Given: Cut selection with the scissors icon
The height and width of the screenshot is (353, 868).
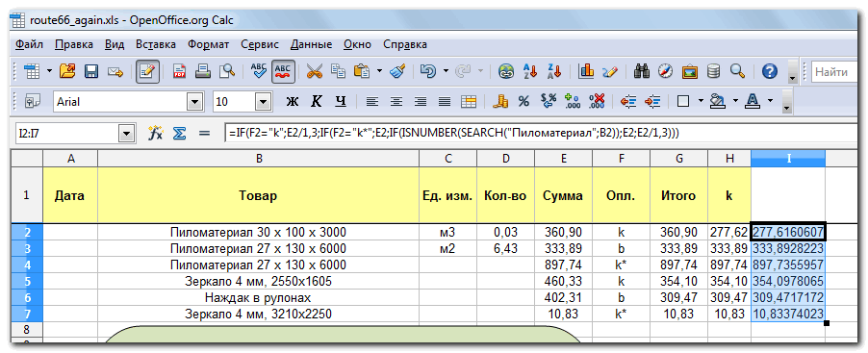Looking at the screenshot, I should click(x=314, y=71).
